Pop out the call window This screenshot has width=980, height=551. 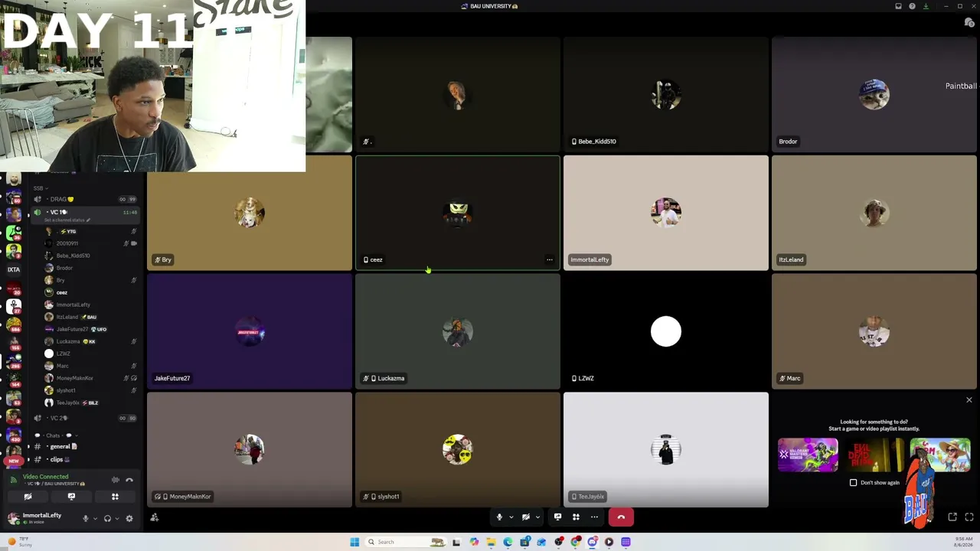click(x=952, y=517)
